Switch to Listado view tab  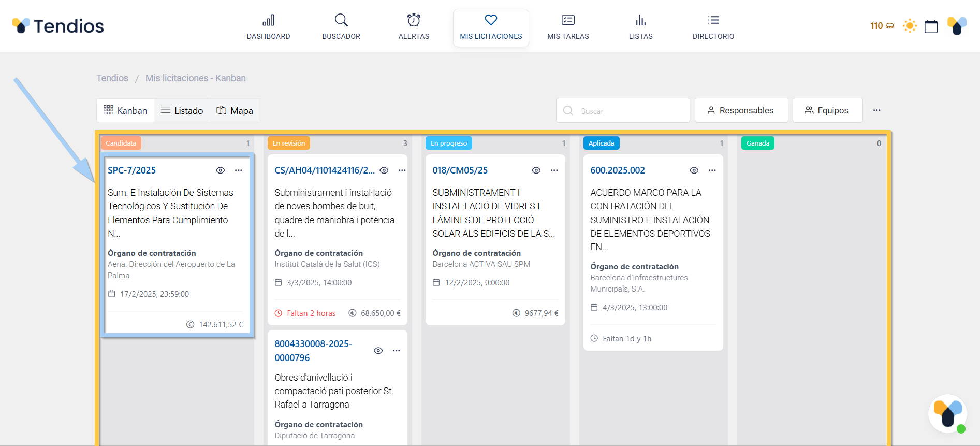point(182,111)
